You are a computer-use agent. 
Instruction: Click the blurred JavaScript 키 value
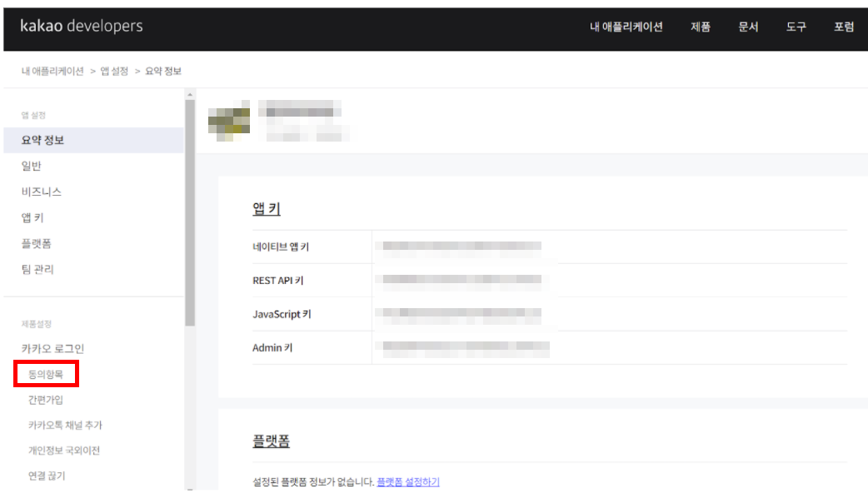pos(460,316)
